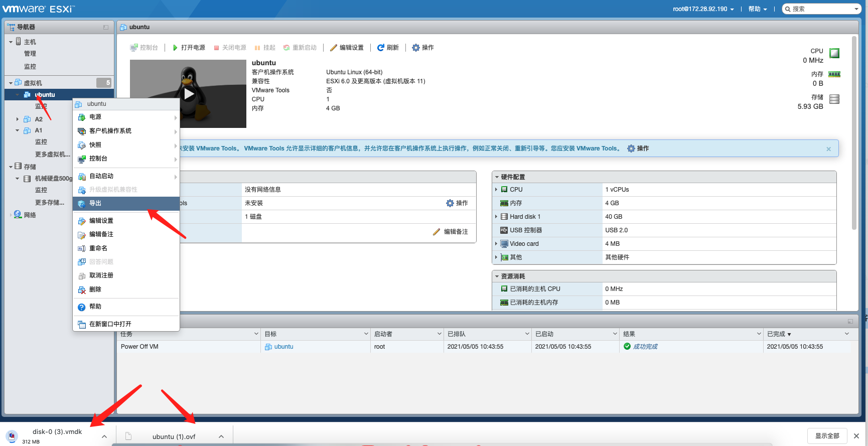Collapse the Storage tree node
Screen dimensions: 868x446
point(11,167)
